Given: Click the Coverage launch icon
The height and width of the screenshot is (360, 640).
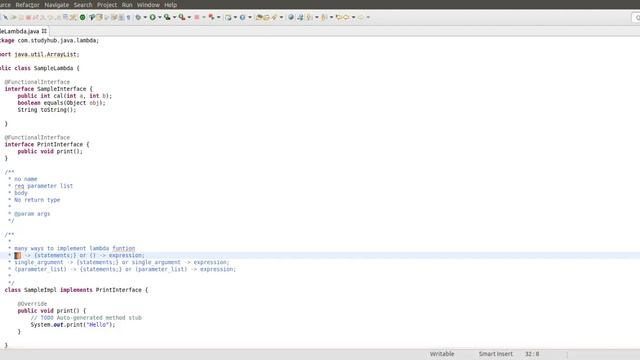Looking at the screenshot, I should click(x=167, y=17).
